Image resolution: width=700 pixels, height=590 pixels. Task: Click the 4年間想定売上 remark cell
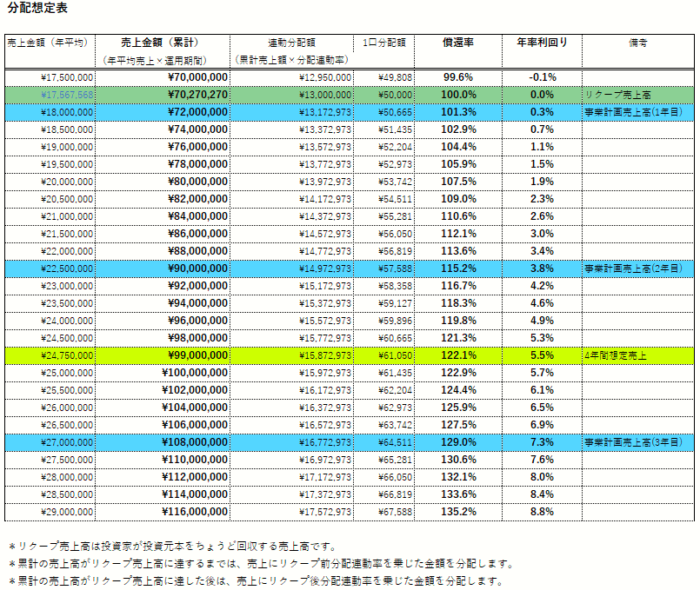coord(617,355)
